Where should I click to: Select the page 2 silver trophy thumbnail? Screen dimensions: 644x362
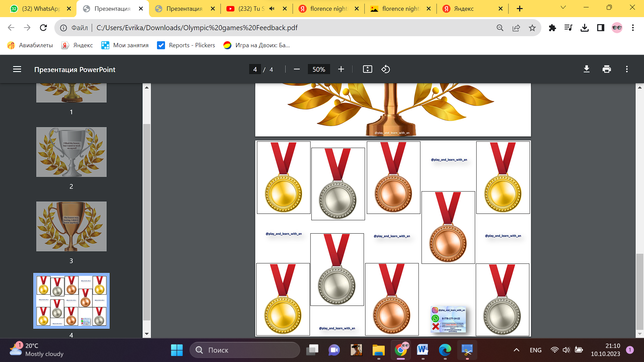click(71, 152)
